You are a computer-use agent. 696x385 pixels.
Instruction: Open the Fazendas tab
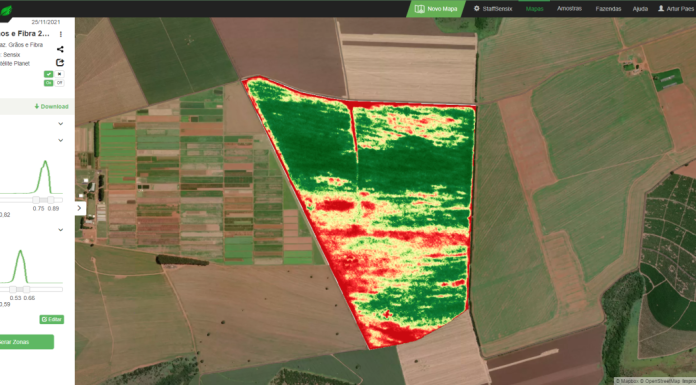(608, 8)
